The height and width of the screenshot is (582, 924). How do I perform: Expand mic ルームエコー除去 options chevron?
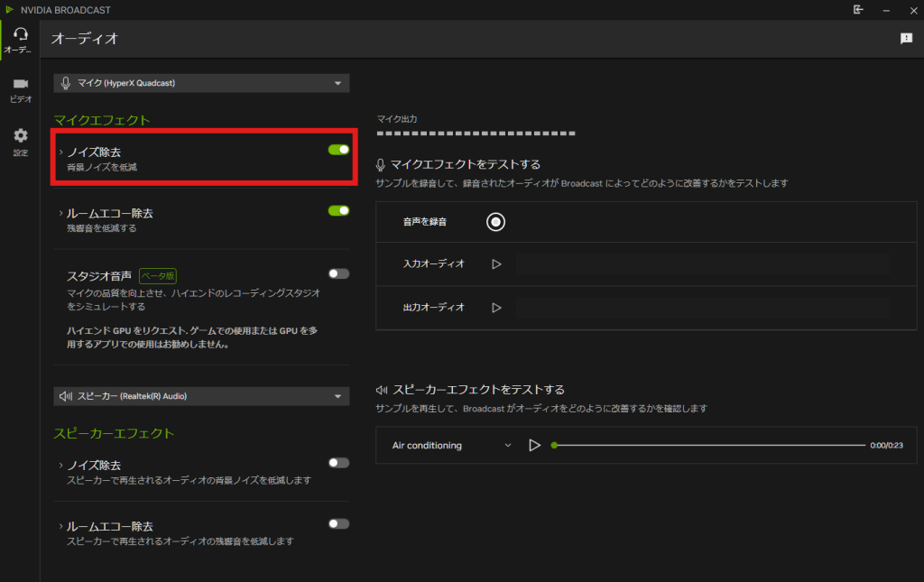pos(60,213)
